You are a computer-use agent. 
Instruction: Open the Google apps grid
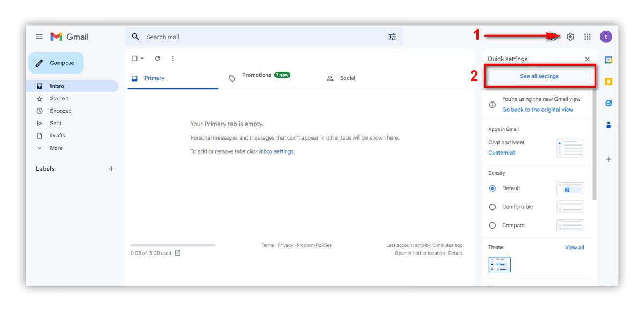tap(588, 37)
